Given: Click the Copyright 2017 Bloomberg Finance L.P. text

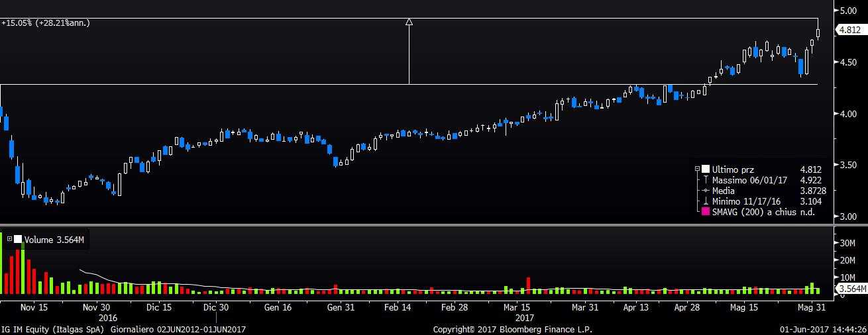Looking at the screenshot, I should click(512, 329).
